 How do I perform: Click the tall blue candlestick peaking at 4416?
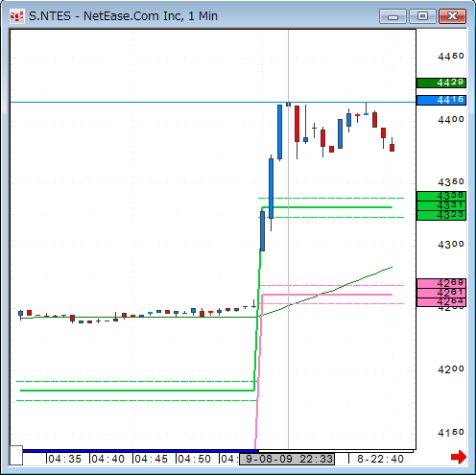point(279,131)
